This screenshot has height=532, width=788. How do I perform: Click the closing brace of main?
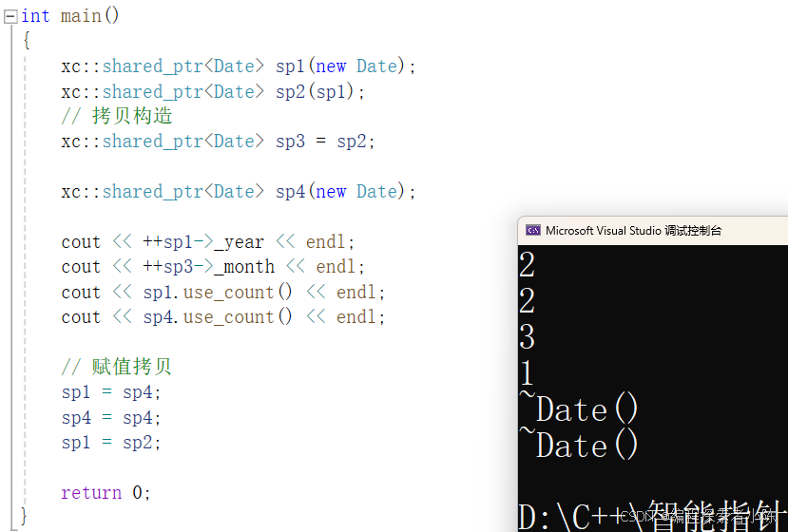[24, 517]
